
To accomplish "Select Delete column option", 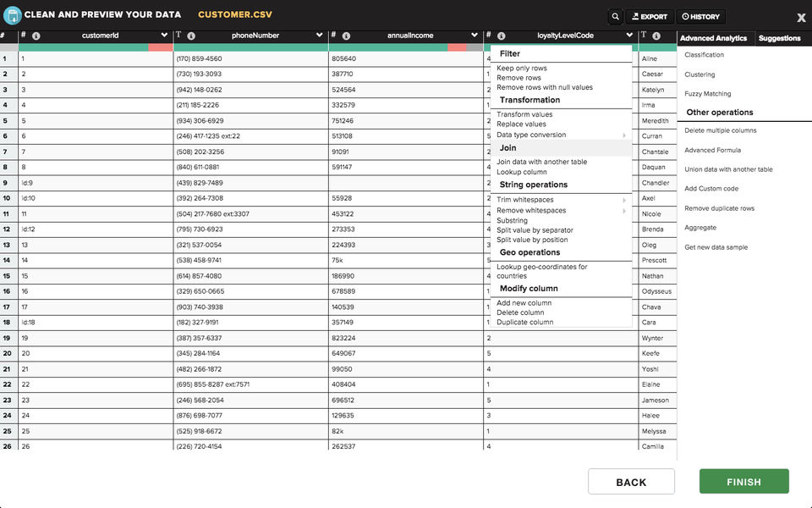I will pos(520,312).
